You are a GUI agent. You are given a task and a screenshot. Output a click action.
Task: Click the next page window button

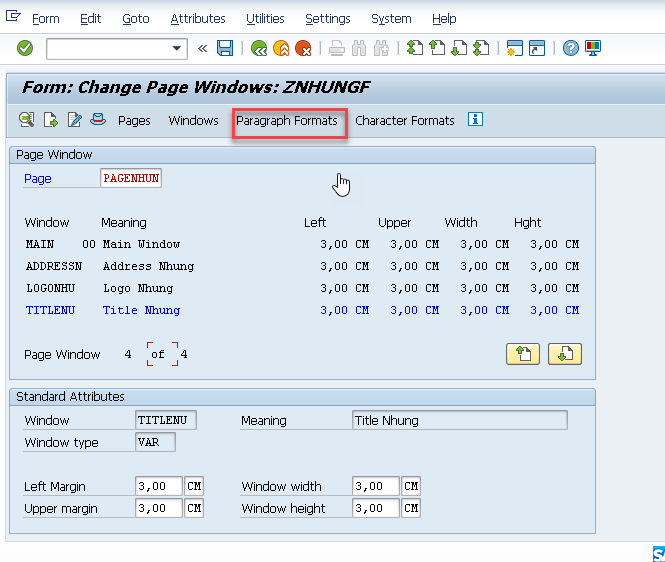point(564,354)
